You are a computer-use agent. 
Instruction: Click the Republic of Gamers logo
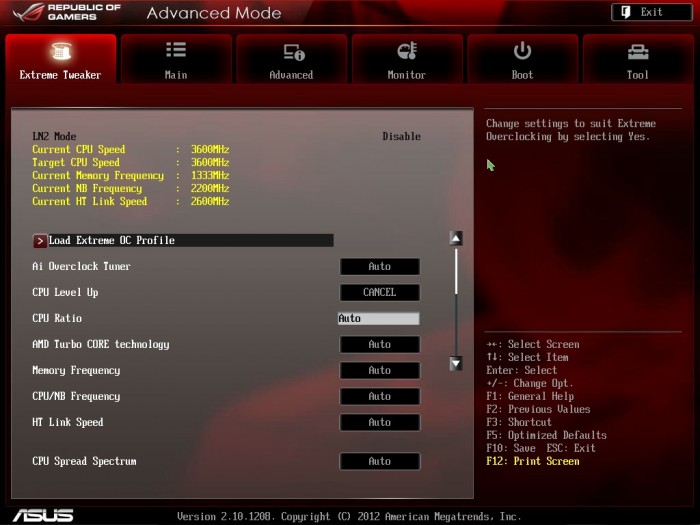click(x=67, y=12)
